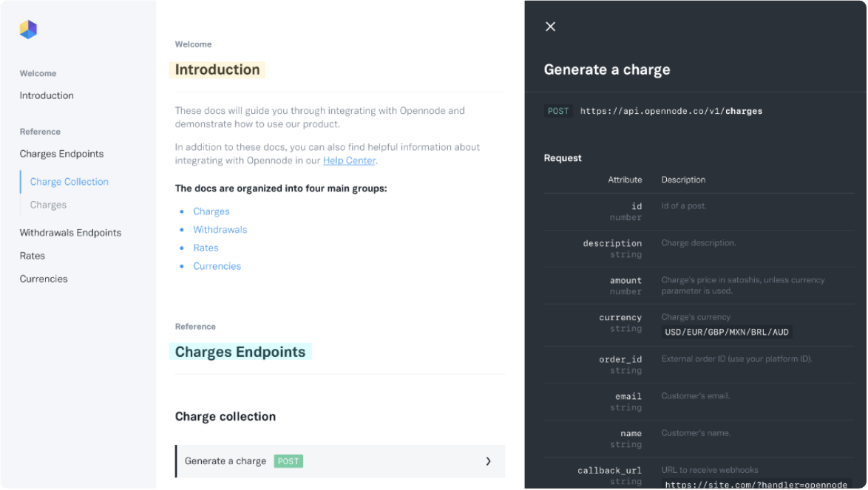Select Charges sub-item in sidebar

point(48,205)
